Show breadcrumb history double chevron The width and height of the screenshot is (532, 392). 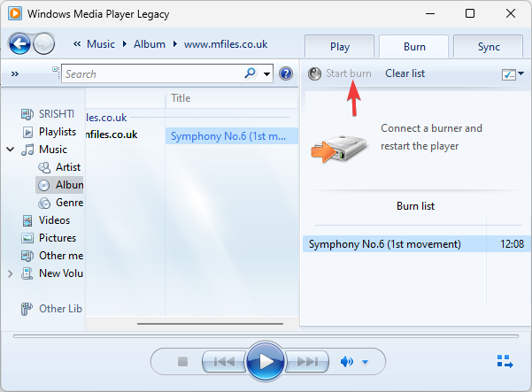[77, 43]
